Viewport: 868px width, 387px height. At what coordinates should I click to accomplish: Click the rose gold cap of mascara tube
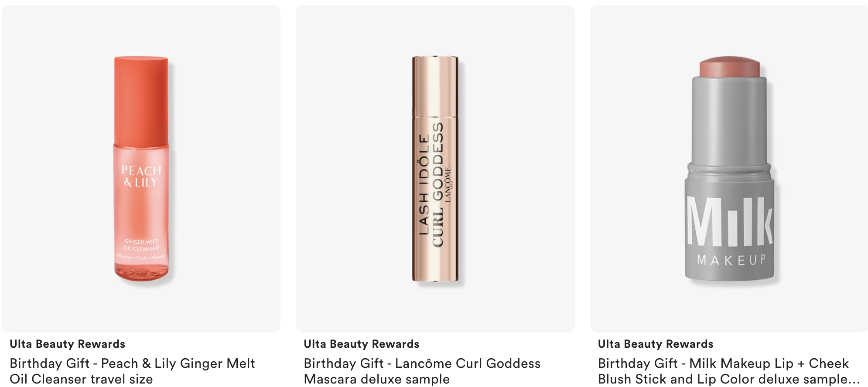point(435,86)
